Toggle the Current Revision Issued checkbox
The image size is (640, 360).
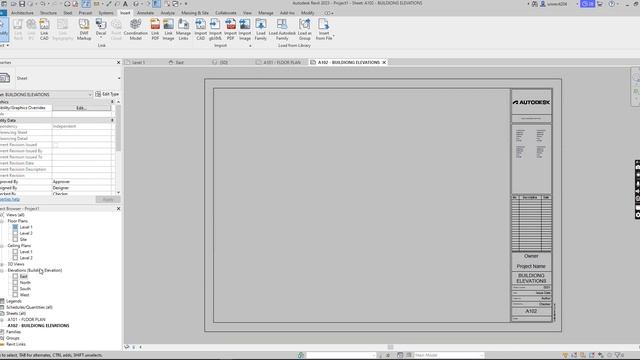point(55,144)
